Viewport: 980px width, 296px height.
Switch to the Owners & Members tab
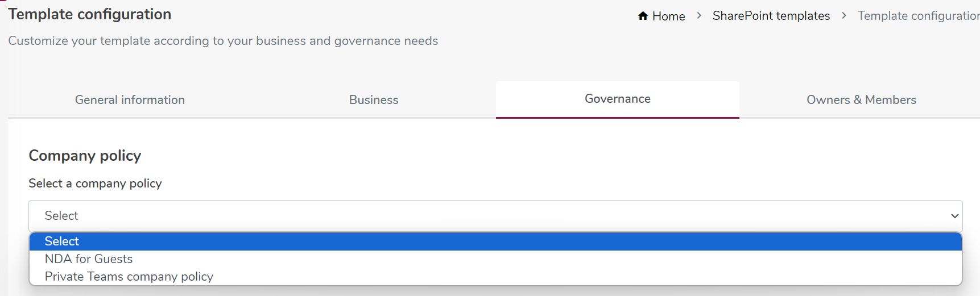(x=861, y=100)
